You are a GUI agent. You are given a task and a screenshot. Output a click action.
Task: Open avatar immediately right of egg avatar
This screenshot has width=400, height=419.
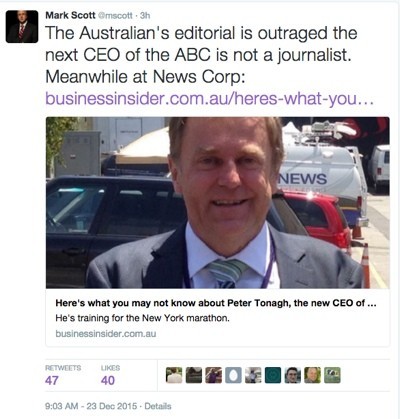pos(253,375)
